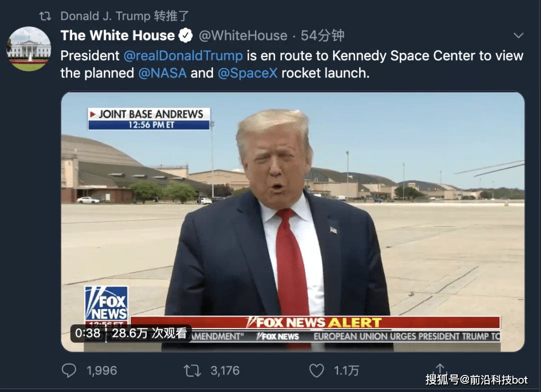This screenshot has height=392, width=541.
Task: Click the 0:38 video duration badge
Action: 88,333
